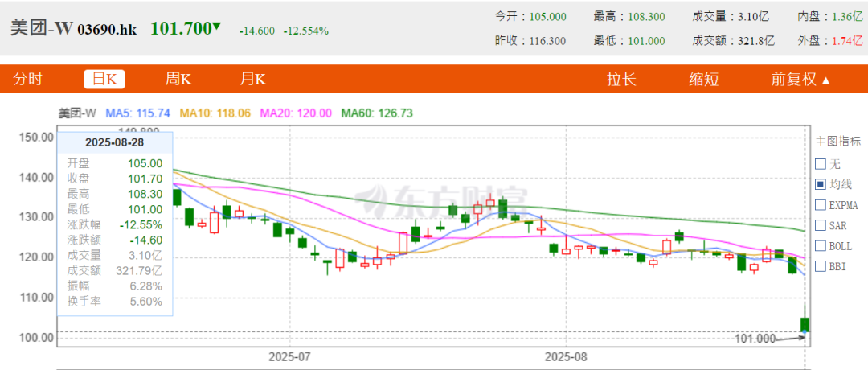The width and height of the screenshot is (868, 370).
Task: Click the 今开 105.000 value
Action: pos(548,17)
